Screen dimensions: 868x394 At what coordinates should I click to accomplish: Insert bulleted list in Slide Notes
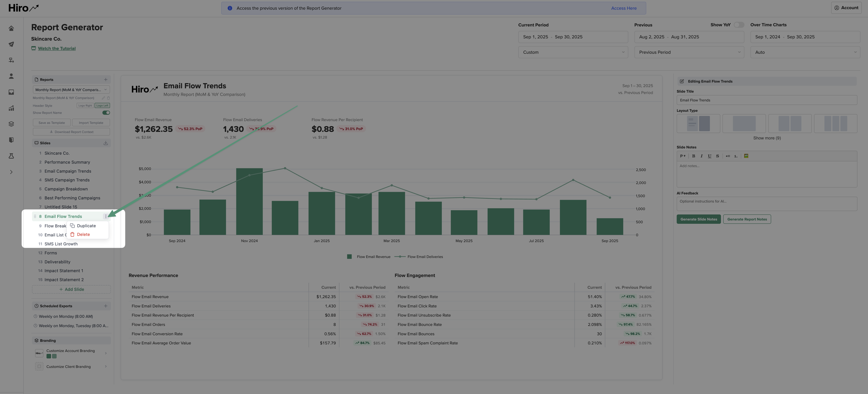(x=728, y=156)
